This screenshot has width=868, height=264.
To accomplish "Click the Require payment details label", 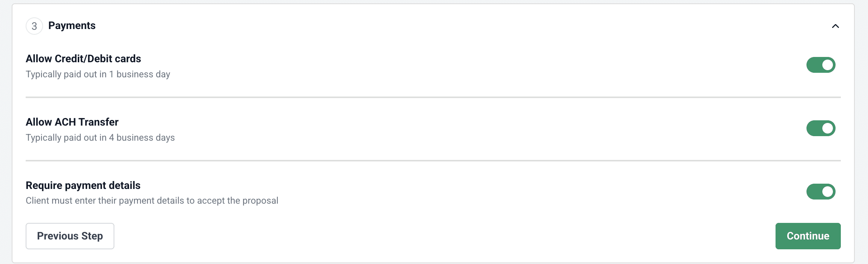I will pos(83,186).
